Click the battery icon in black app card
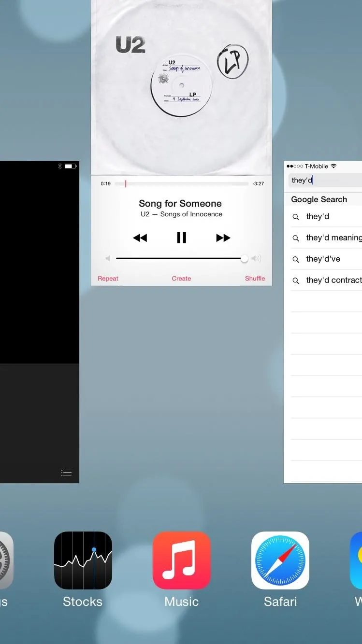Screen dimensions: 362x644 coord(71,166)
